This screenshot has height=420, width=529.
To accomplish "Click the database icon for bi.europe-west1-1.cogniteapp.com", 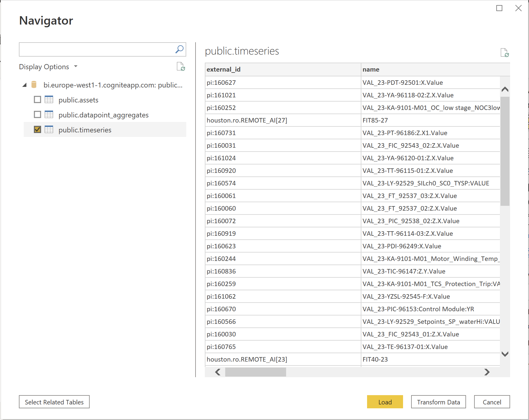I will [x=34, y=85].
